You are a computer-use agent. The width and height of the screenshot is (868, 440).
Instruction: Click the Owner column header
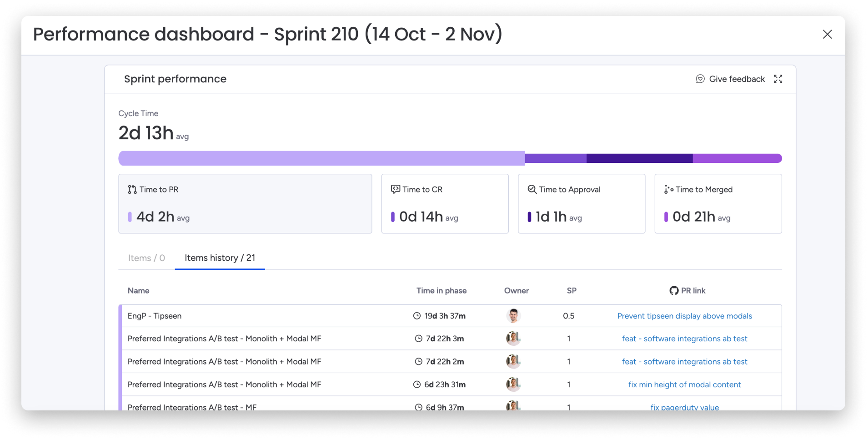(x=516, y=291)
